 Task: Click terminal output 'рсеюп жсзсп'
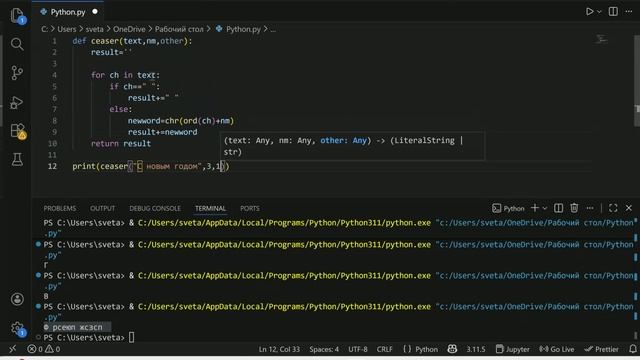point(78,327)
